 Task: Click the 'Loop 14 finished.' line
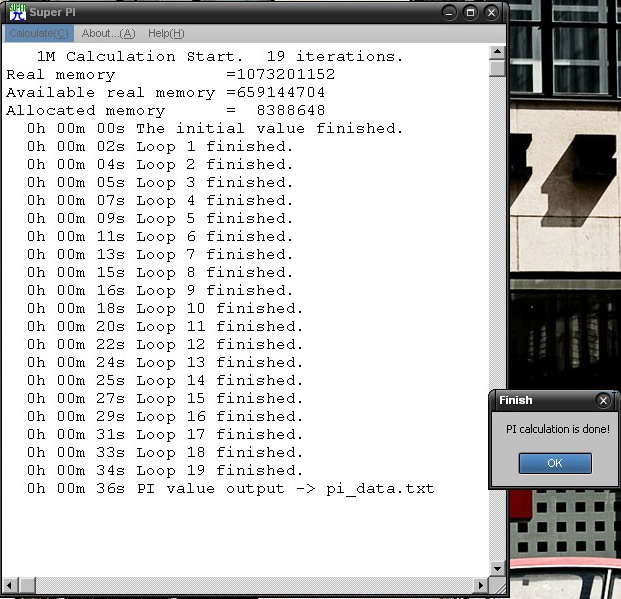(165, 381)
